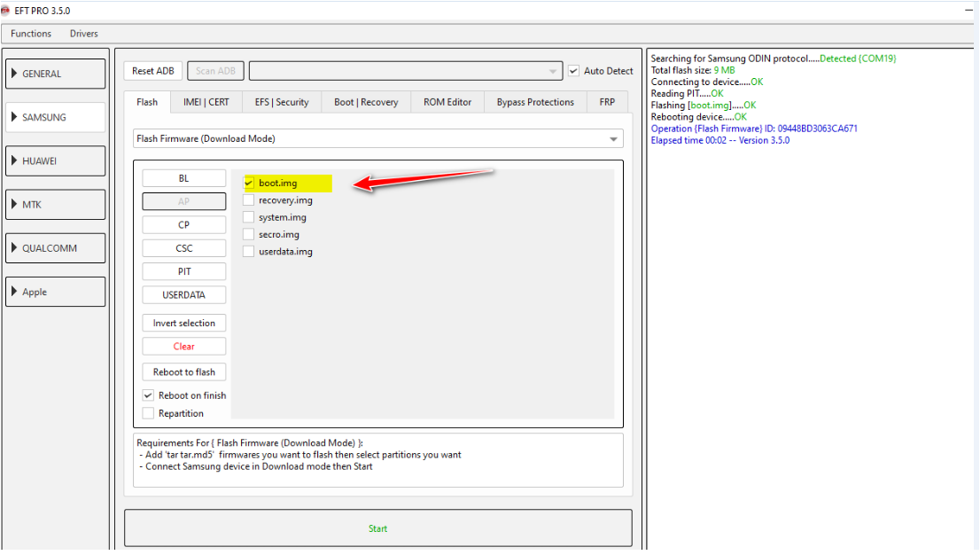This screenshot has width=980, height=555.
Task: Uncheck the boot.img checkbox
Action: coord(249,184)
